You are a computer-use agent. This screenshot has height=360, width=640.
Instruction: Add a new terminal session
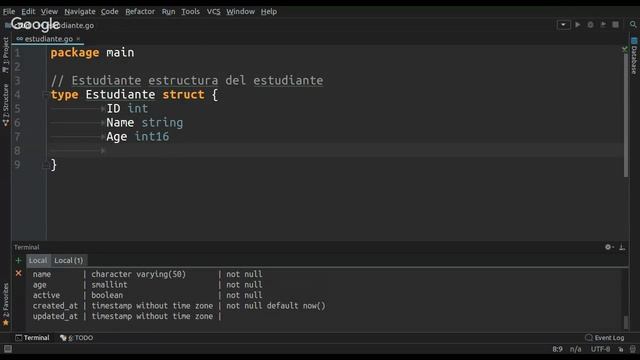18,260
